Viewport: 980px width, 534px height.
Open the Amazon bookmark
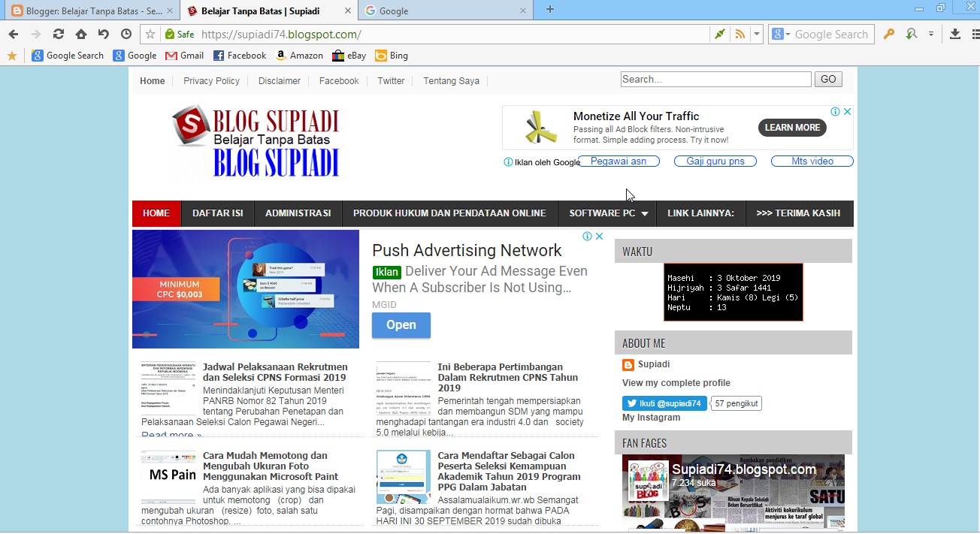coord(299,56)
